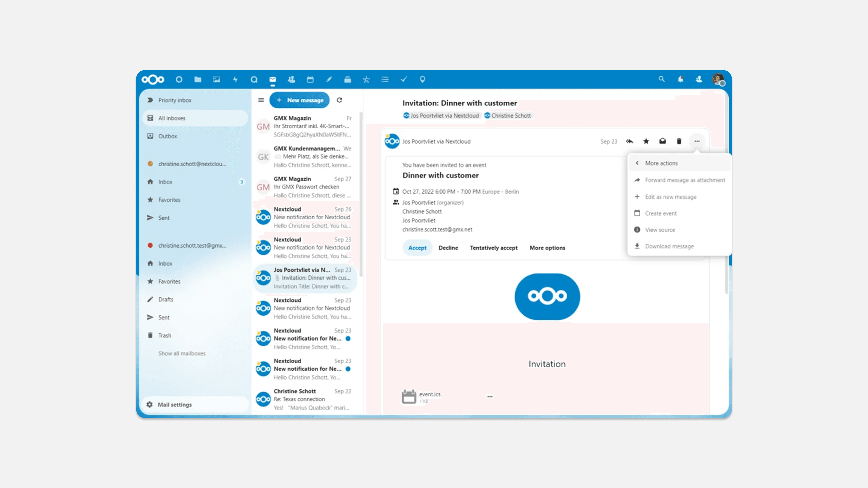Select Download message
868x488 pixels.
680,246
